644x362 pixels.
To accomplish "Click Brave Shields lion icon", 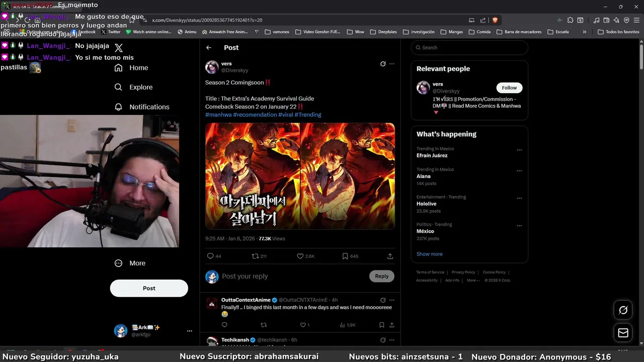I will [x=495, y=20].
